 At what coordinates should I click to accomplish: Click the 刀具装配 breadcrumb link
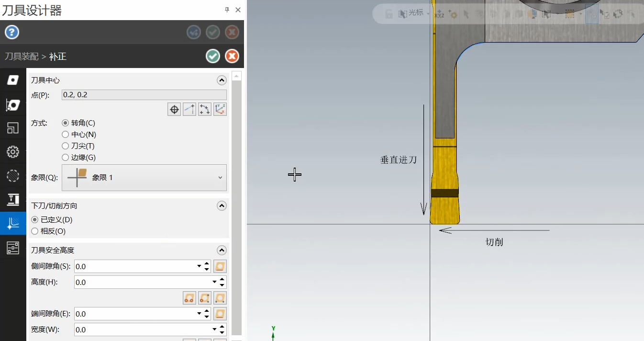(22, 57)
